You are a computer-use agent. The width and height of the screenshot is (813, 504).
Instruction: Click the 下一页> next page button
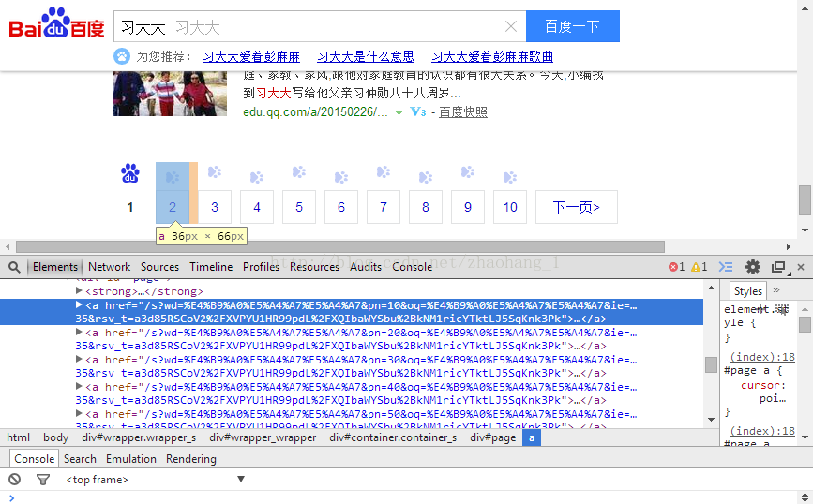[x=577, y=207]
